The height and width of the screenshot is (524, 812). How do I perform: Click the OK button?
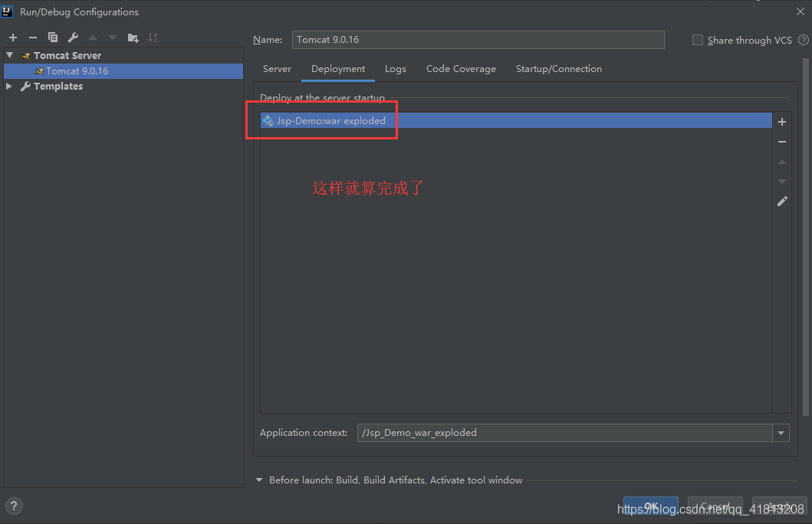click(650, 506)
